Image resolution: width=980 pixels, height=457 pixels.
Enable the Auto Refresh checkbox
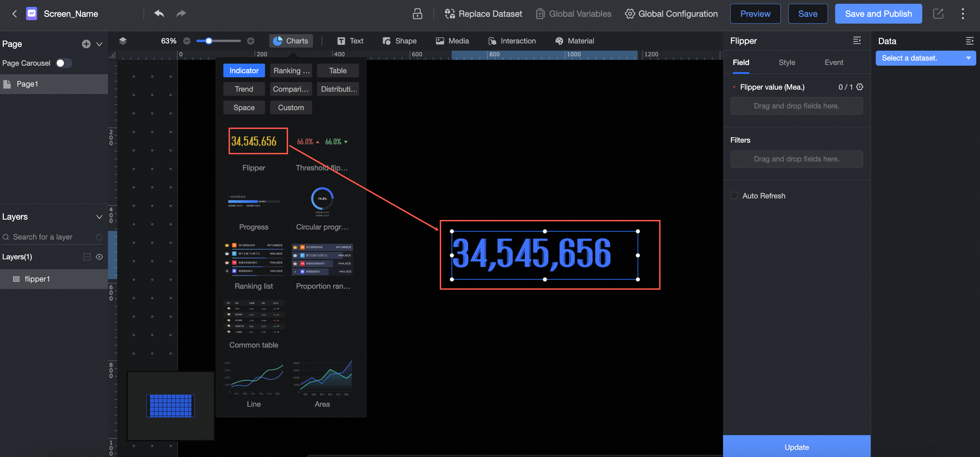point(734,195)
